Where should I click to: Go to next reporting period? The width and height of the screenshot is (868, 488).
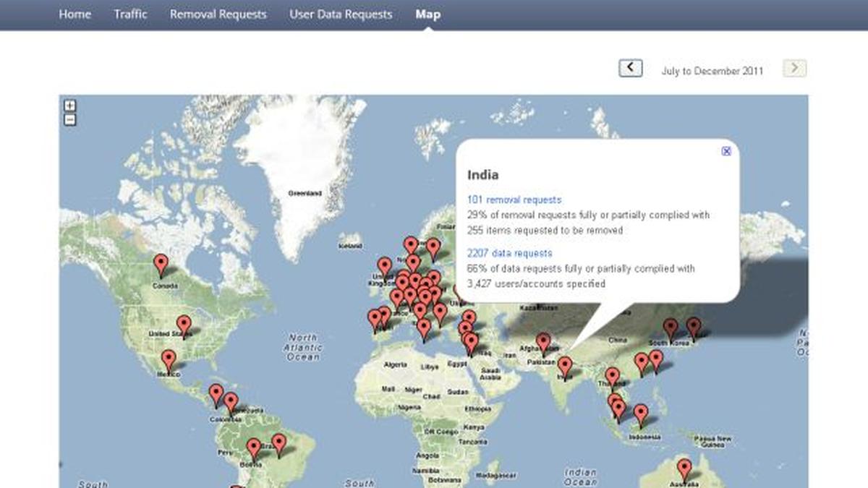794,68
